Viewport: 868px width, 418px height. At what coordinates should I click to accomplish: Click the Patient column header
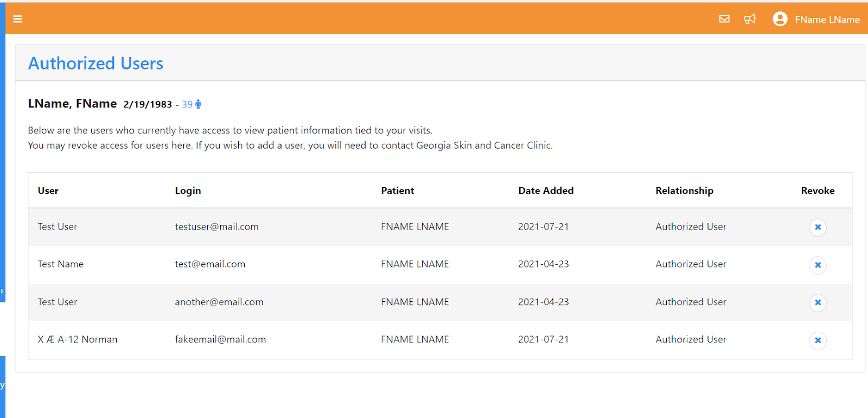(x=397, y=191)
